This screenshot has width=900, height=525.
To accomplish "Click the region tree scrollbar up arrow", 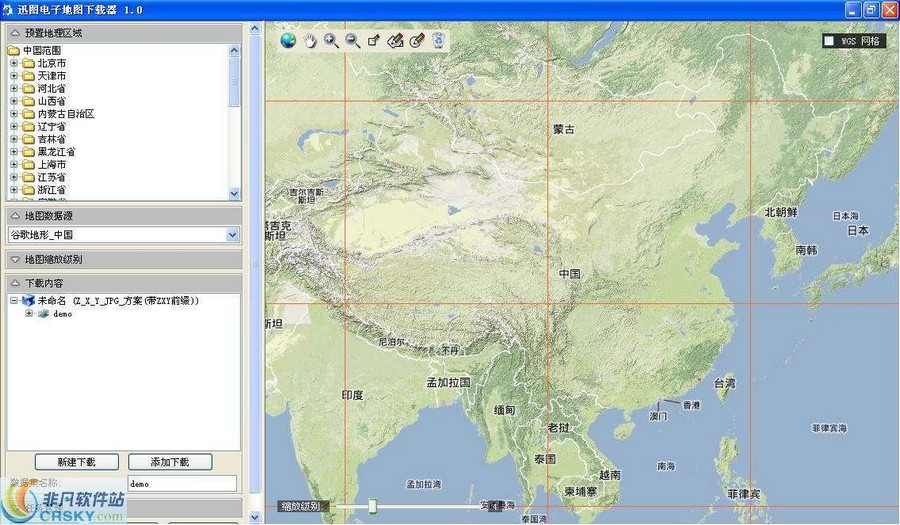I will click(x=234, y=50).
